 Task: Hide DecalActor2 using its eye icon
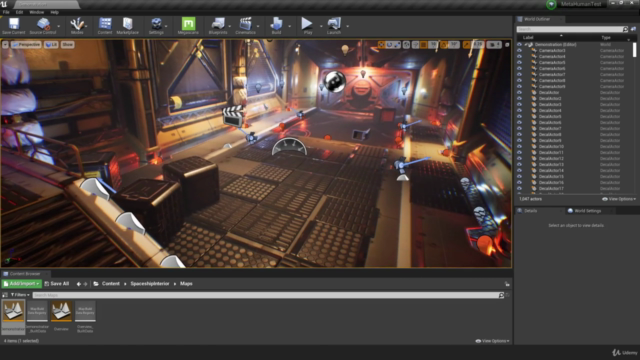pos(519,98)
